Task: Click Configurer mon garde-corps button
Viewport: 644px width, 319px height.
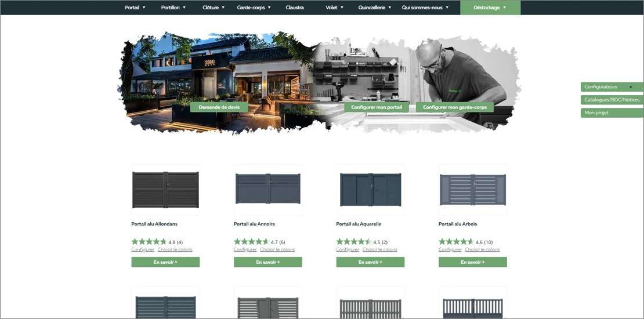Action: point(454,107)
